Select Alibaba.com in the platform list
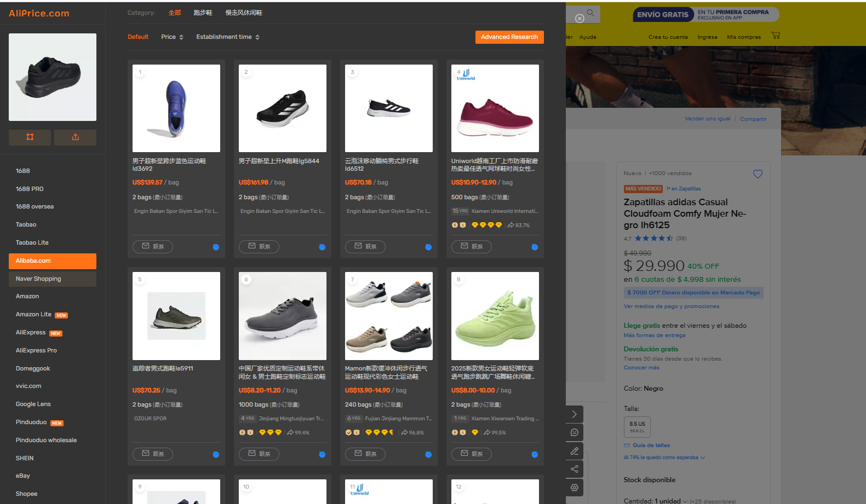 click(53, 261)
